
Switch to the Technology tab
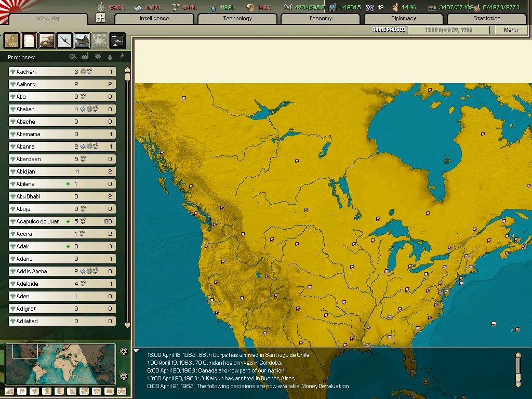pyautogui.click(x=237, y=18)
